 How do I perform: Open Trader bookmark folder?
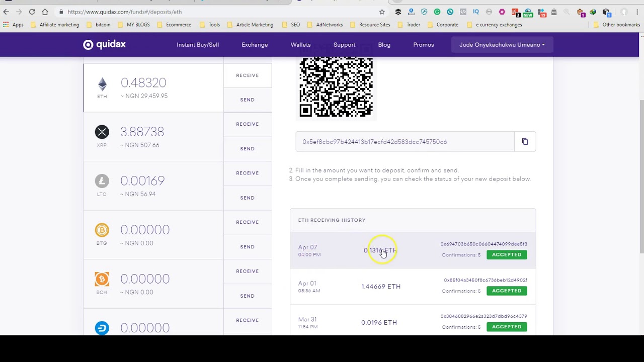click(409, 25)
